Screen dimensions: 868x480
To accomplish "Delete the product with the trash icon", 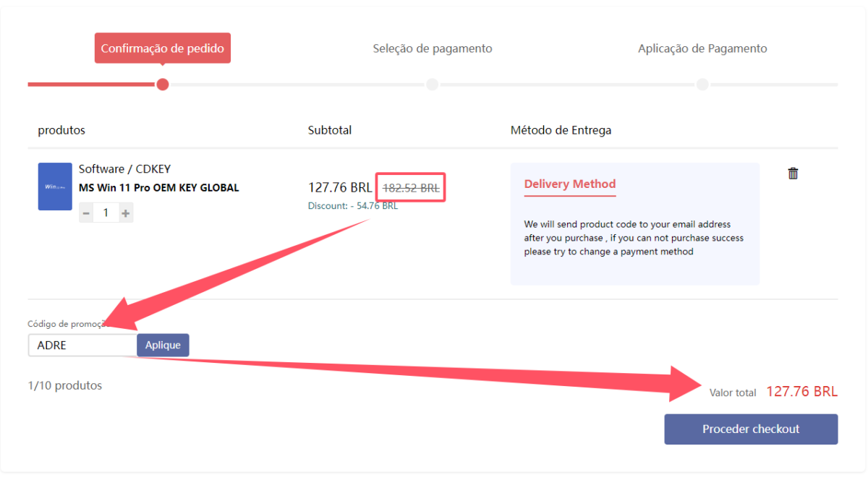I will [793, 173].
